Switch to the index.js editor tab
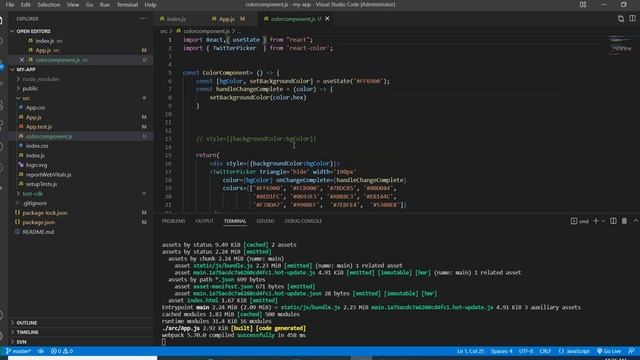 tap(176, 19)
